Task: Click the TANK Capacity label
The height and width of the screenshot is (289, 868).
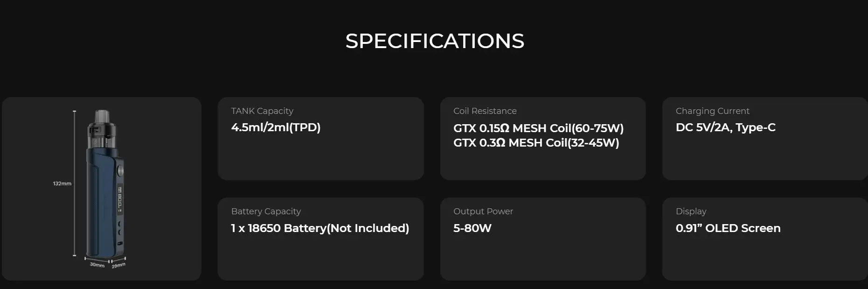Action: point(262,111)
